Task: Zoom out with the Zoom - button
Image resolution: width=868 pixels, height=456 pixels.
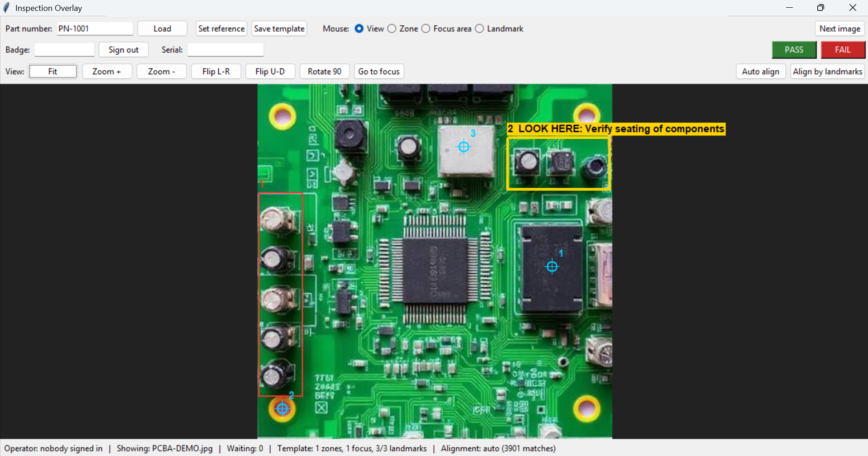Action: click(x=162, y=72)
